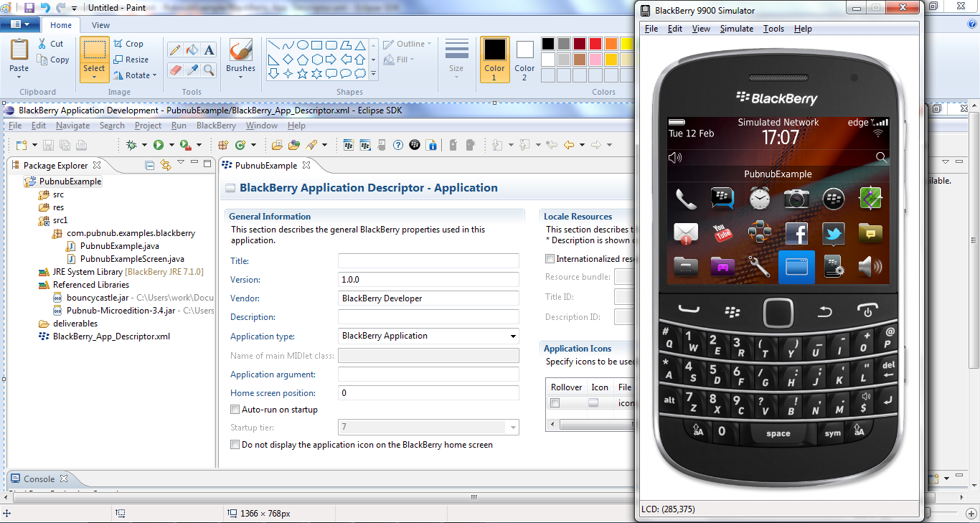This screenshot has width=980, height=523.
Task: Open the Camera app on simulator
Action: coord(796,198)
